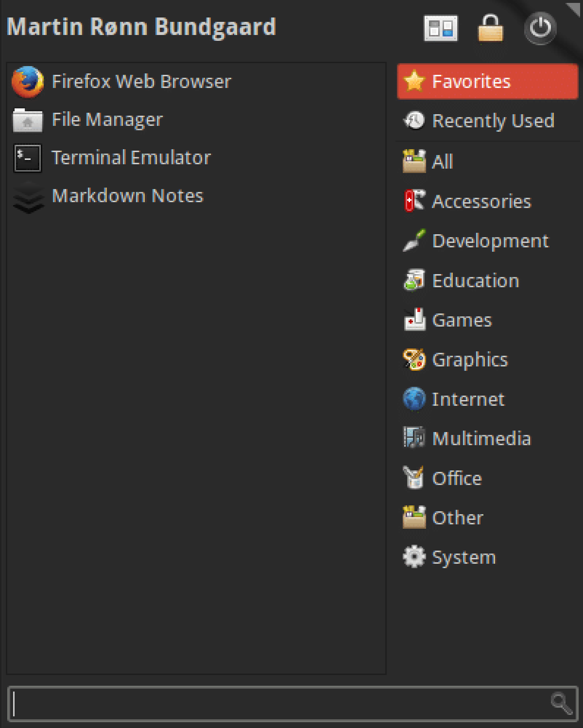
Task: Select the System category
Action: (x=463, y=557)
